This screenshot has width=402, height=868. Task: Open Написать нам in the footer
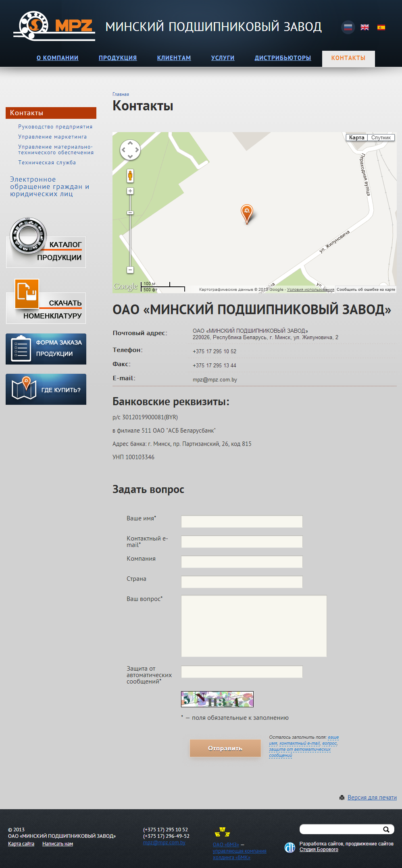tap(58, 844)
